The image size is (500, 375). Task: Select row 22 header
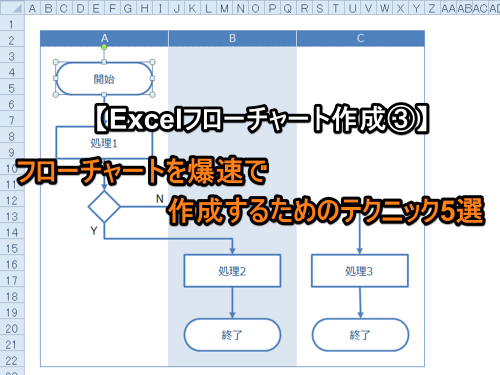12,360
